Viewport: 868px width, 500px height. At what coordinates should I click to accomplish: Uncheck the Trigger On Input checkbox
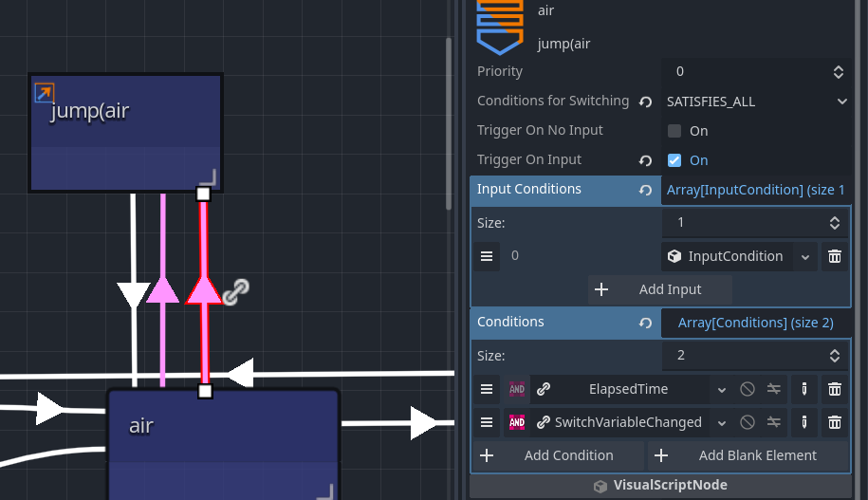[674, 160]
